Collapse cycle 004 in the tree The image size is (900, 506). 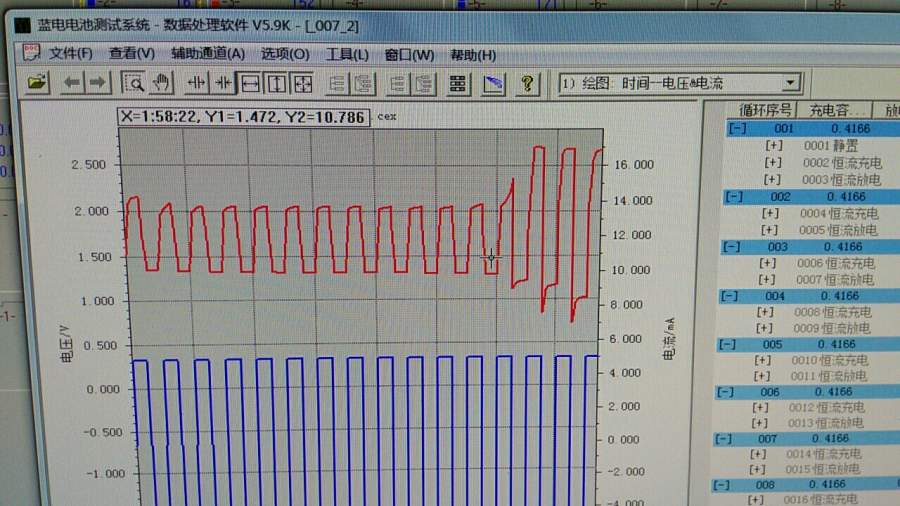click(729, 296)
